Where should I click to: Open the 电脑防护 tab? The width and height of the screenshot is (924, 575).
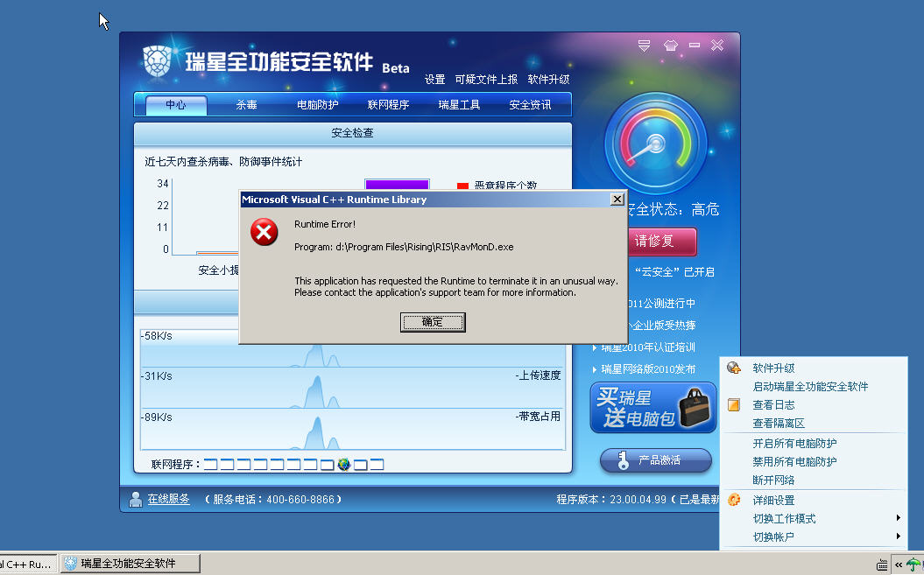[x=318, y=105]
